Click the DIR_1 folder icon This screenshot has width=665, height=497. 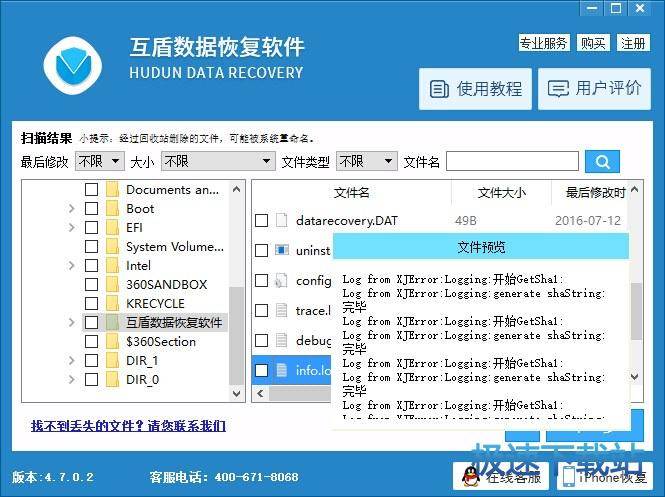pyautogui.click(x=112, y=360)
